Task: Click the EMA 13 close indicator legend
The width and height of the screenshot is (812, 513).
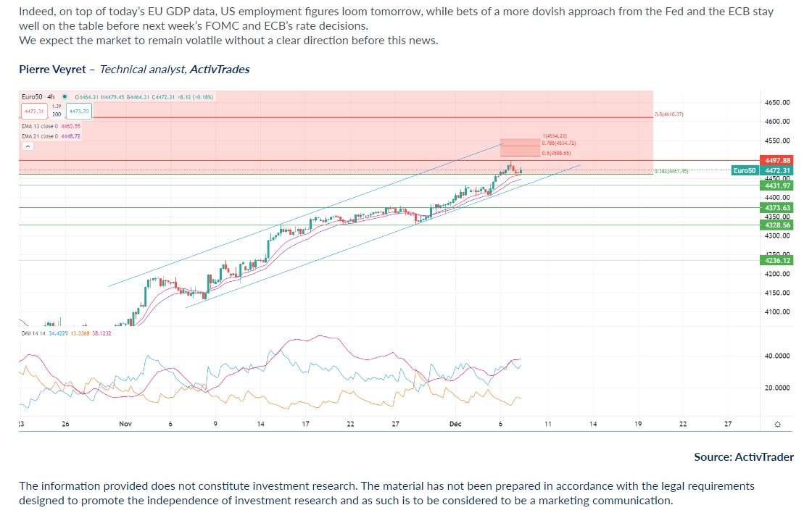Action: click(51, 126)
